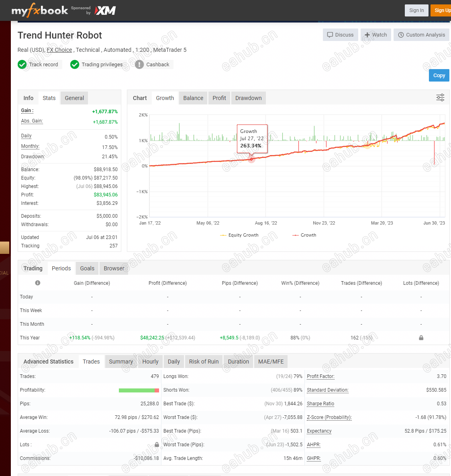
Task: Toggle the Equity Growth legend series
Action: click(239, 235)
